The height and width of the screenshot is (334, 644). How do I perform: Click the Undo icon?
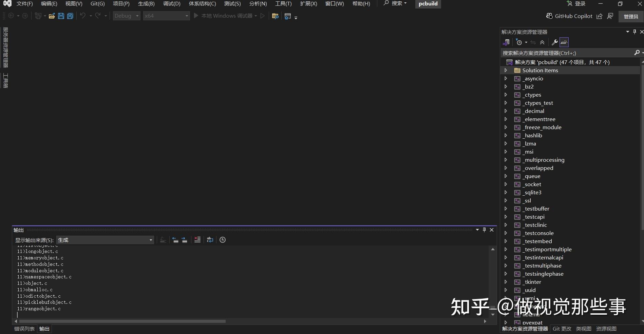(x=82, y=16)
